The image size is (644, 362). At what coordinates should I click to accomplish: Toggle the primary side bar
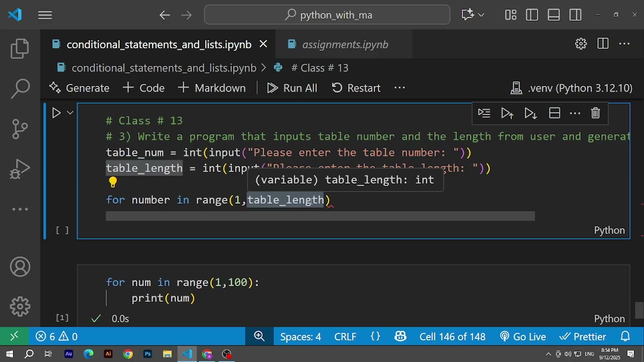click(x=532, y=15)
